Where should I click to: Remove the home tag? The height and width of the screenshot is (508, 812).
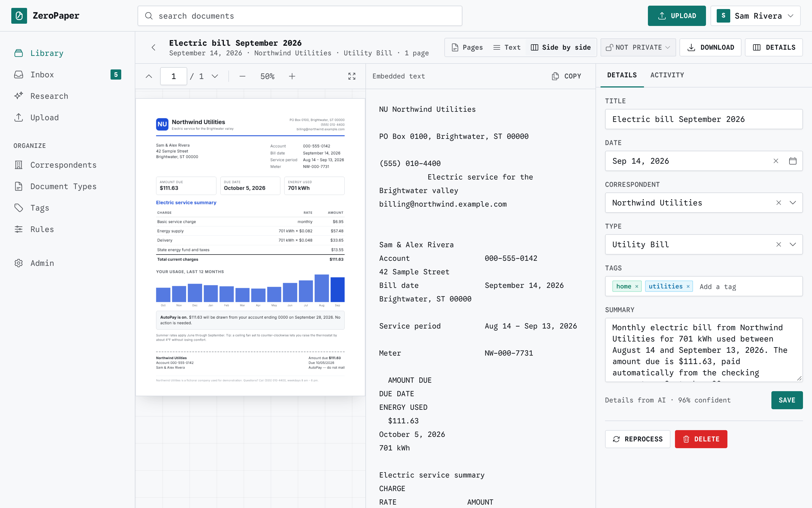[637, 286]
